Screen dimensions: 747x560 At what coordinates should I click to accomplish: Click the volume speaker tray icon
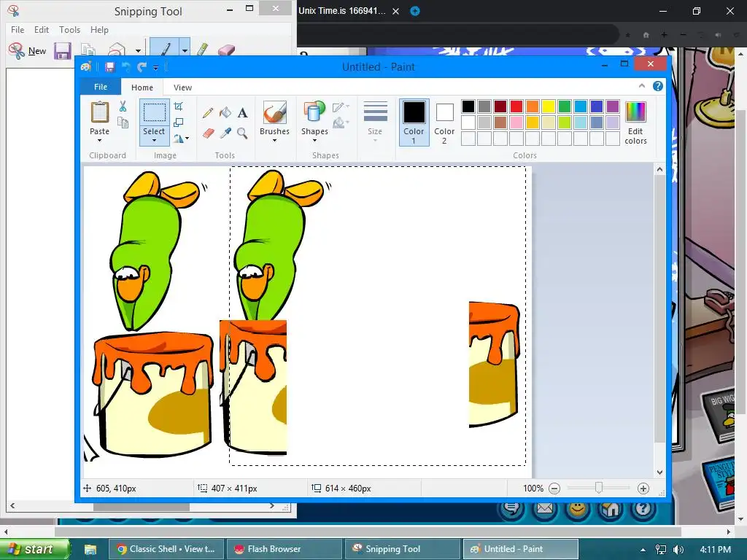pyautogui.click(x=678, y=550)
